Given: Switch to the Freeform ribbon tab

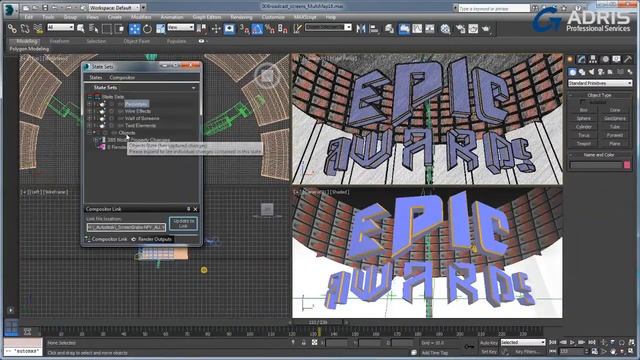Looking at the screenshot, I should (x=60, y=41).
